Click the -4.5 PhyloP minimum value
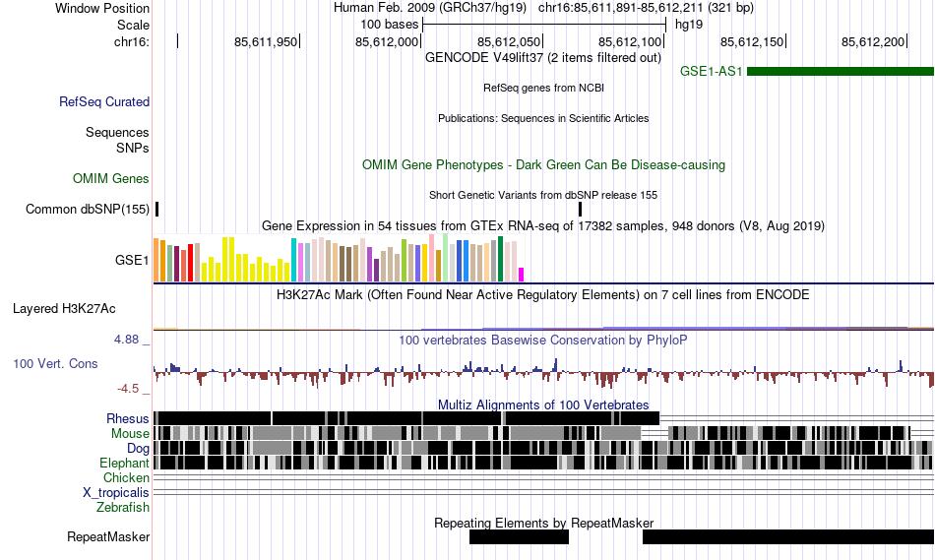Image resolution: width=935 pixels, height=560 pixels. pos(128,389)
